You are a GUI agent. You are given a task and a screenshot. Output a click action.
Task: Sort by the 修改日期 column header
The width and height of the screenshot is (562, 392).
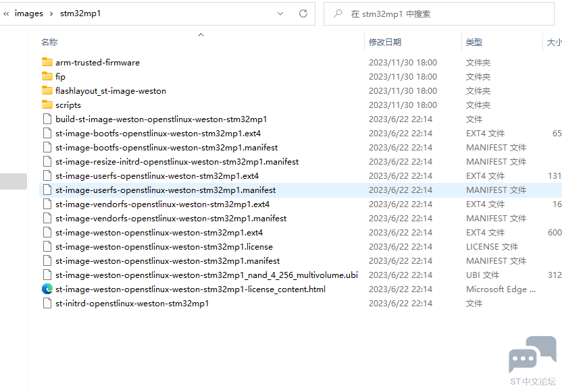[385, 43]
